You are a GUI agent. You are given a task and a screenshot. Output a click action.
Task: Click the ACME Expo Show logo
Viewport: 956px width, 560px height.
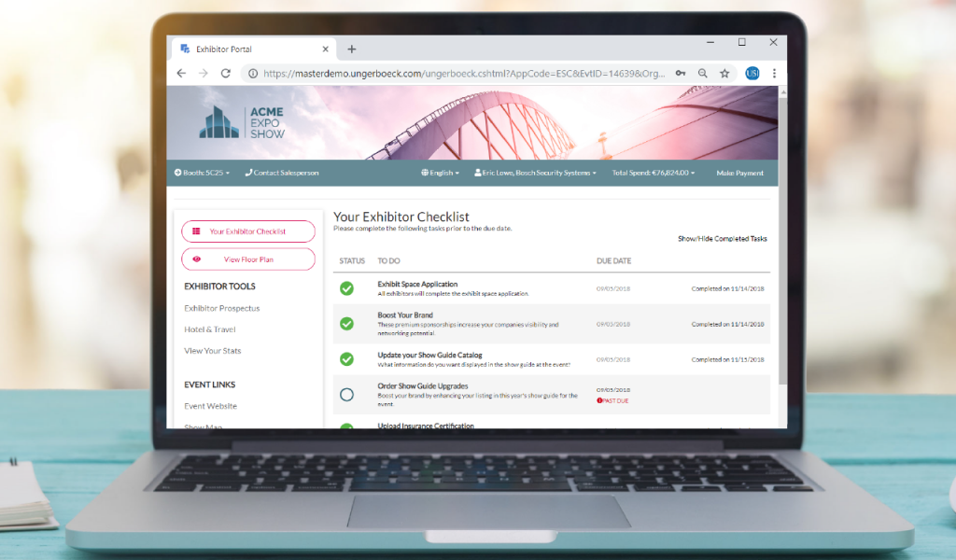pos(242,122)
